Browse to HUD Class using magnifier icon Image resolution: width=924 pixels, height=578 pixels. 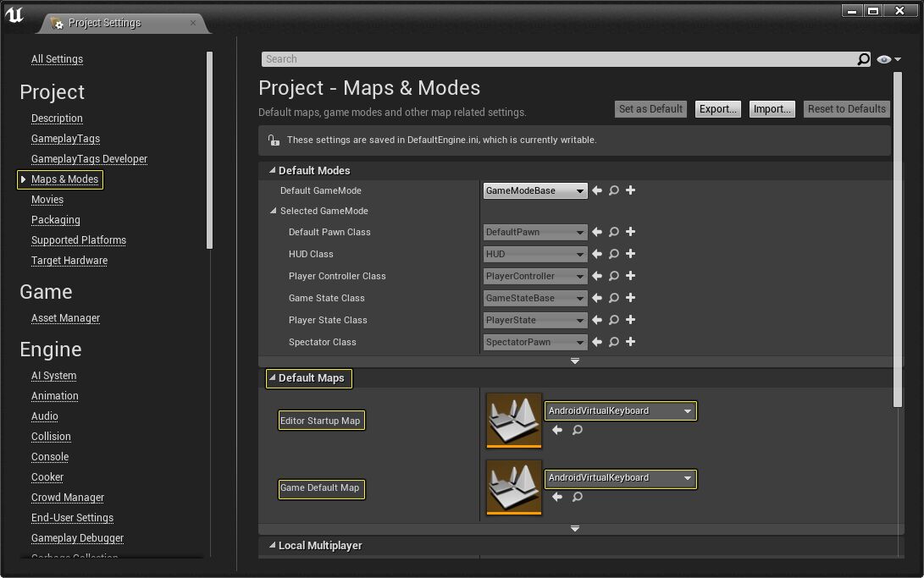[x=614, y=254]
